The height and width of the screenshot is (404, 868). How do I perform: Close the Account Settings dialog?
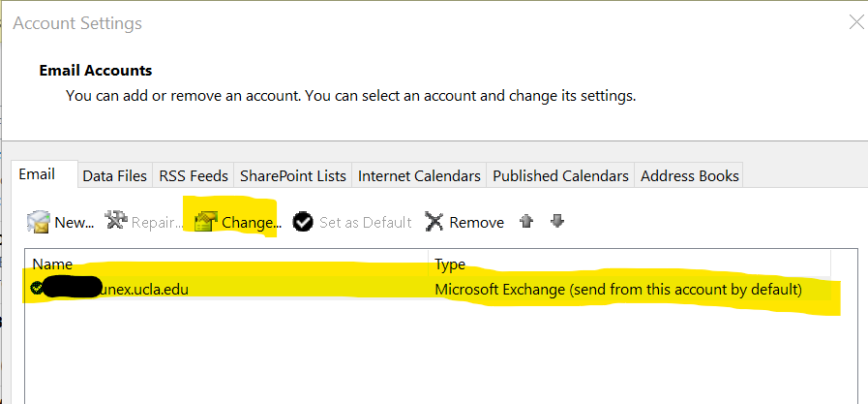(x=854, y=22)
